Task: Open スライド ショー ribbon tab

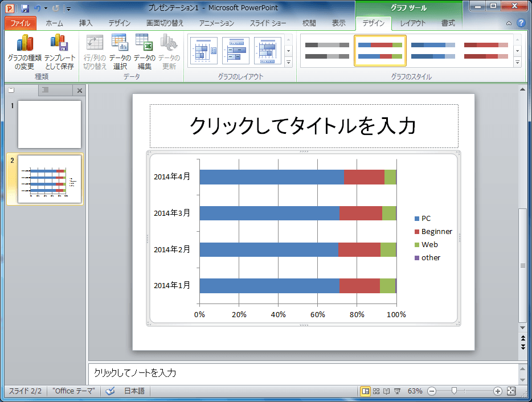Action: (268, 23)
